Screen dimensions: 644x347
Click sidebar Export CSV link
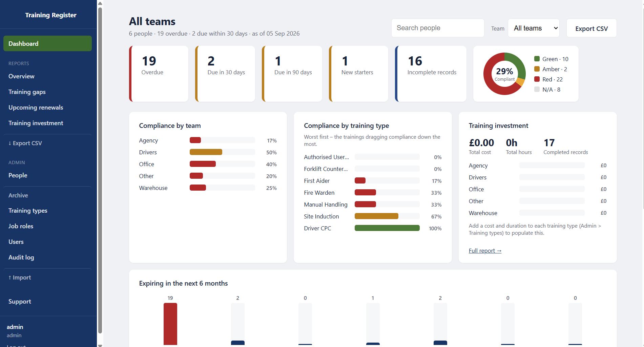pos(25,143)
